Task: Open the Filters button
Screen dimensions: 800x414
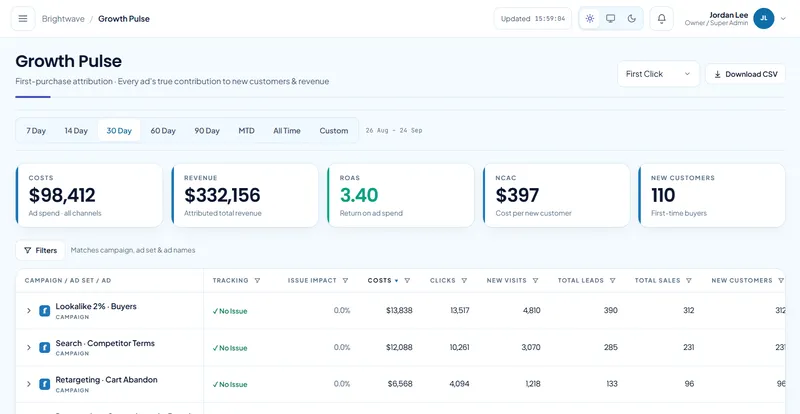Action: click(40, 251)
